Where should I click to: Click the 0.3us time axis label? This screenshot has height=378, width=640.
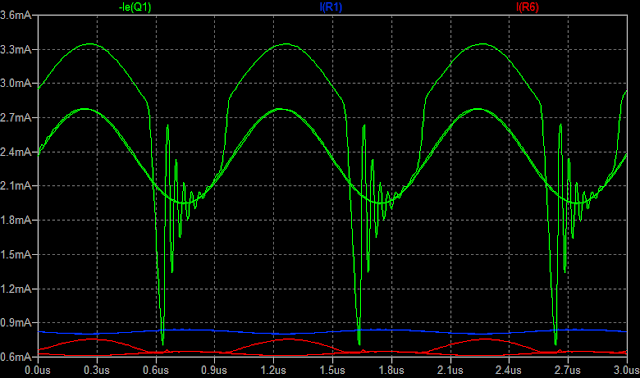tap(97, 370)
